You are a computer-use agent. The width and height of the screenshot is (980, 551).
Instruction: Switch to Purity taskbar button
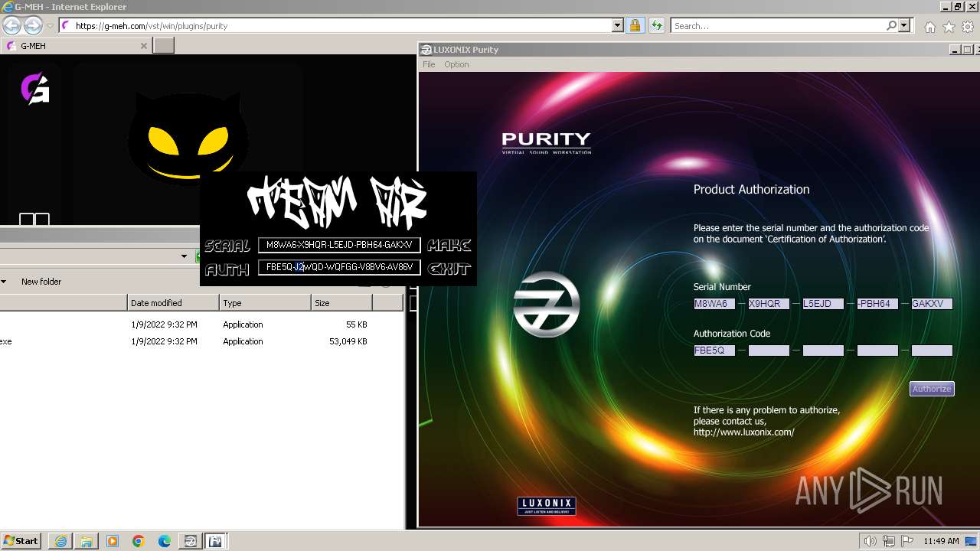coord(190,541)
